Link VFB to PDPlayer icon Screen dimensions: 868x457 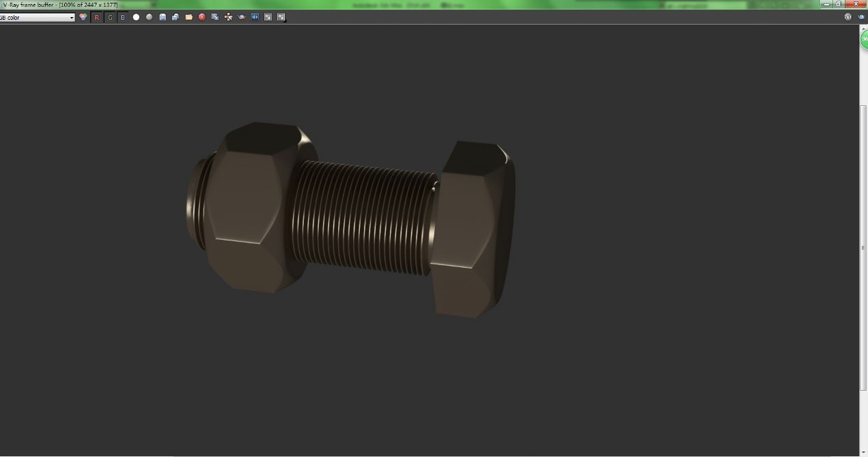click(x=255, y=17)
